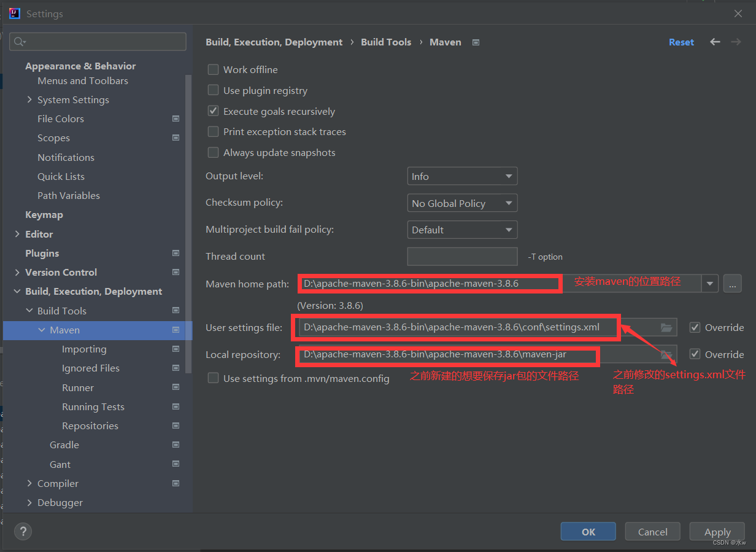Open the Output level dropdown
The image size is (756, 552).
pyautogui.click(x=462, y=176)
